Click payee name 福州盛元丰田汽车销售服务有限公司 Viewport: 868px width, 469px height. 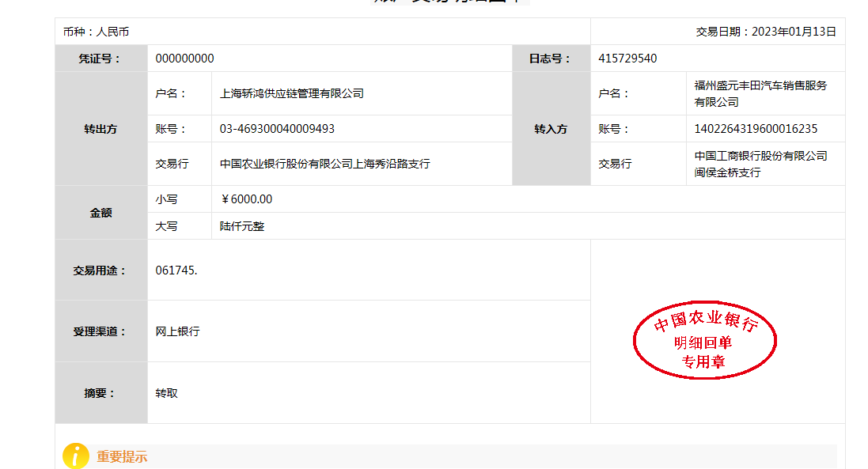(x=760, y=93)
